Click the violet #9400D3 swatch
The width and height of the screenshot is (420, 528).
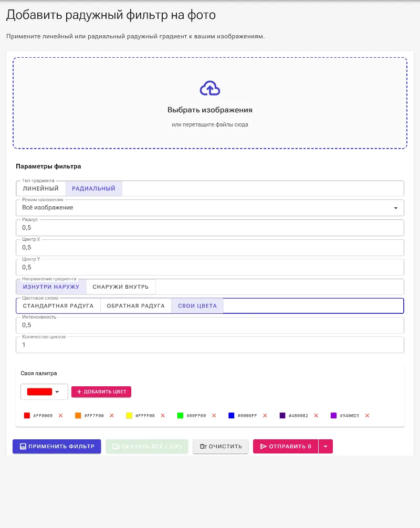point(333,416)
